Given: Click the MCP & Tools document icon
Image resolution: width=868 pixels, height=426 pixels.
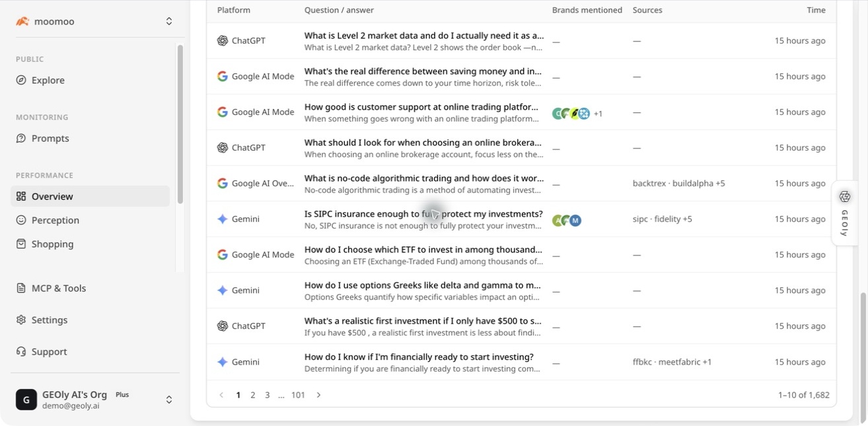Looking at the screenshot, I should [x=21, y=288].
